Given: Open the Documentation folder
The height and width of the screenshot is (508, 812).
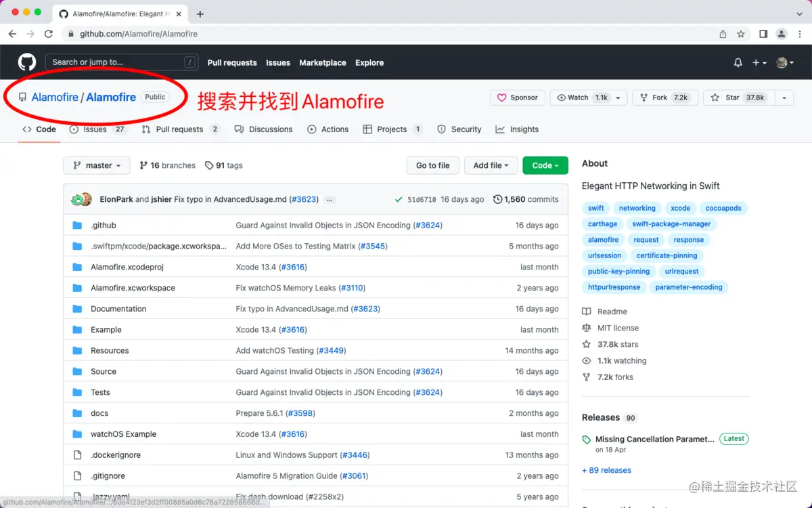Looking at the screenshot, I should click(118, 309).
